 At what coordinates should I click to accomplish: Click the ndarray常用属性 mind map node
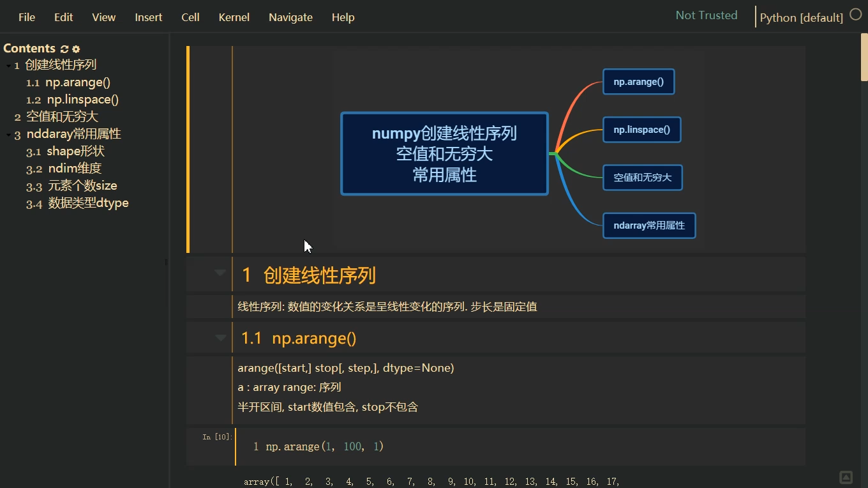649,225
